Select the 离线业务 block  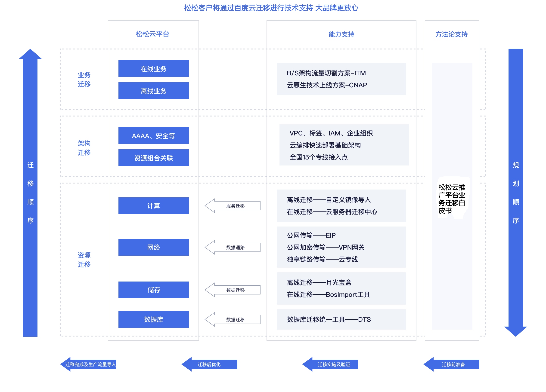(153, 91)
